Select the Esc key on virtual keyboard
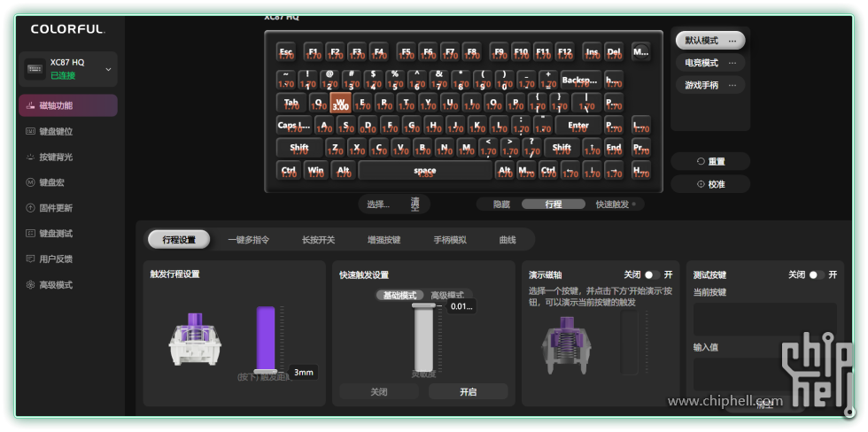 pos(286,52)
